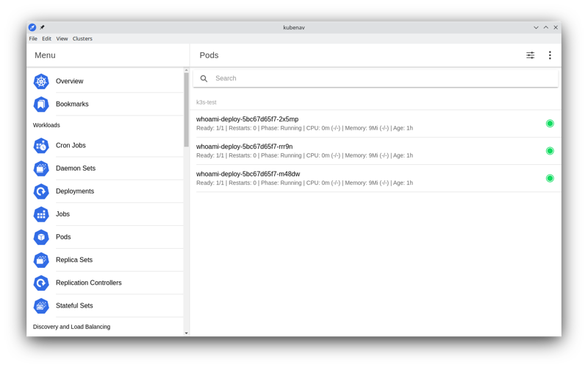Image resolution: width=588 pixels, height=368 pixels.
Task: Click the search magnifier icon
Action: [204, 79]
